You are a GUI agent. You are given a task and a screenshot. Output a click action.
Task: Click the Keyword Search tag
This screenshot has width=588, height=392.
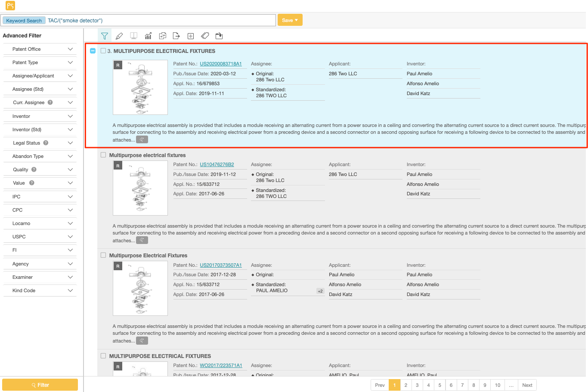pyautogui.click(x=24, y=20)
